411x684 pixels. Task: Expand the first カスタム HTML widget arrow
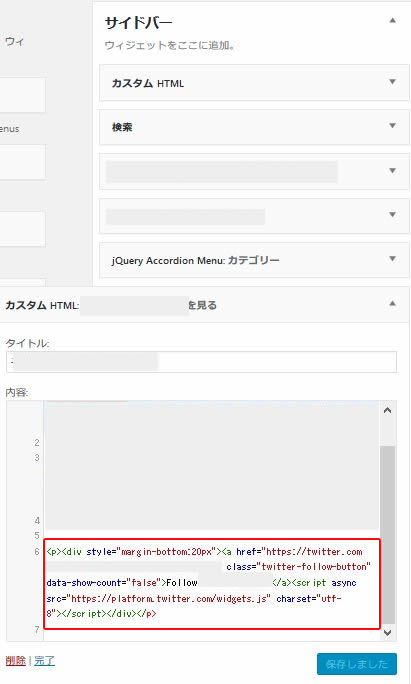coord(393,82)
